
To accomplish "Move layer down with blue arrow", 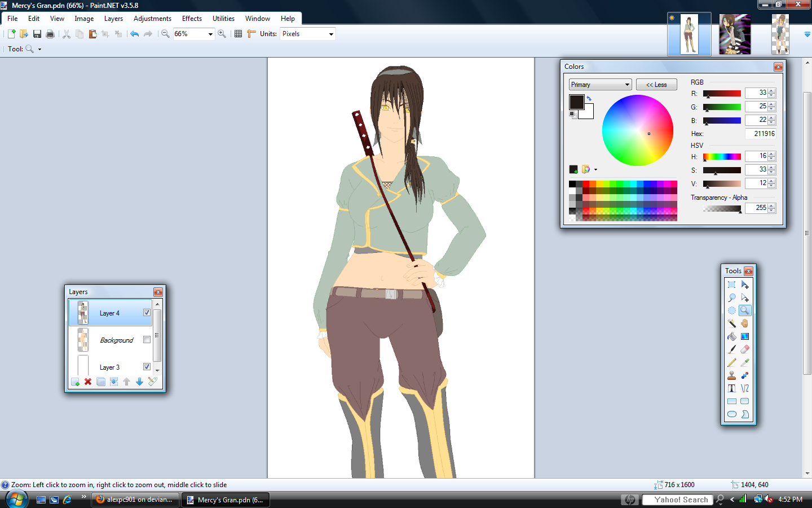I will click(139, 382).
